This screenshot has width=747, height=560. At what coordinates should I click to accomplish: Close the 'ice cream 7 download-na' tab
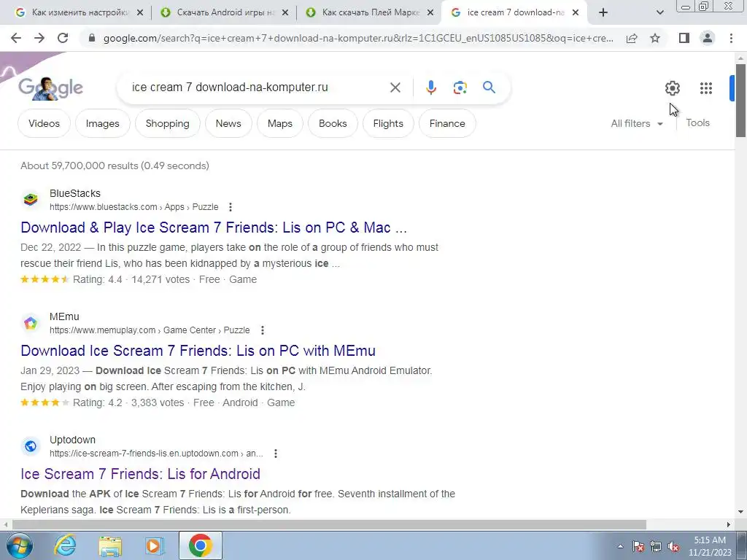point(576,13)
